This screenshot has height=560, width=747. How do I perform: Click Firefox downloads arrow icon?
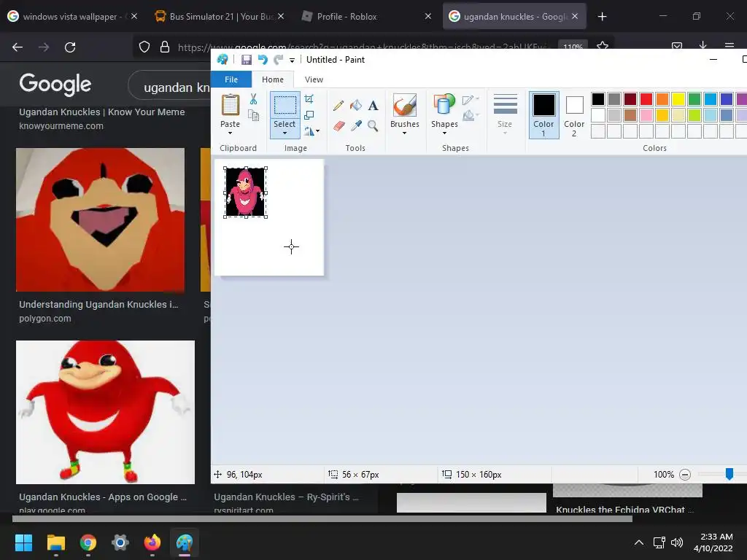(703, 45)
